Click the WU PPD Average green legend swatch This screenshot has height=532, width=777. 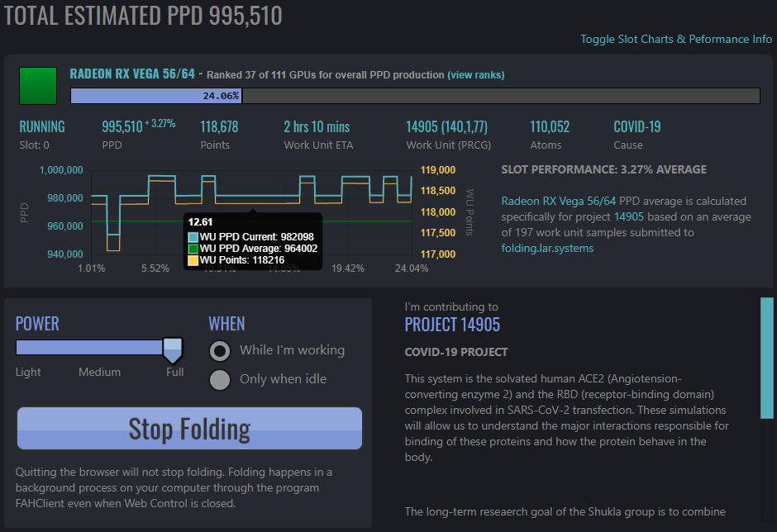[193, 249]
